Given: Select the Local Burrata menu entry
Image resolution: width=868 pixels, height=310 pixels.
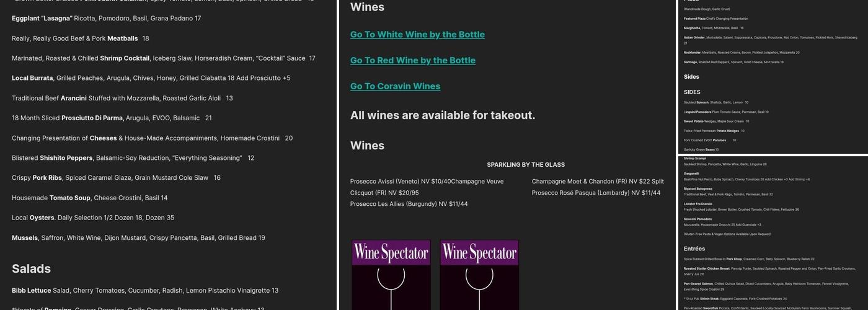Looking at the screenshot, I should click(151, 78).
